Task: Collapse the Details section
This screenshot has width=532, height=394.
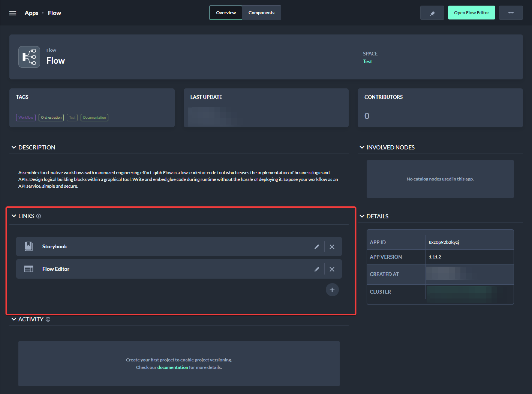Action: pos(362,216)
